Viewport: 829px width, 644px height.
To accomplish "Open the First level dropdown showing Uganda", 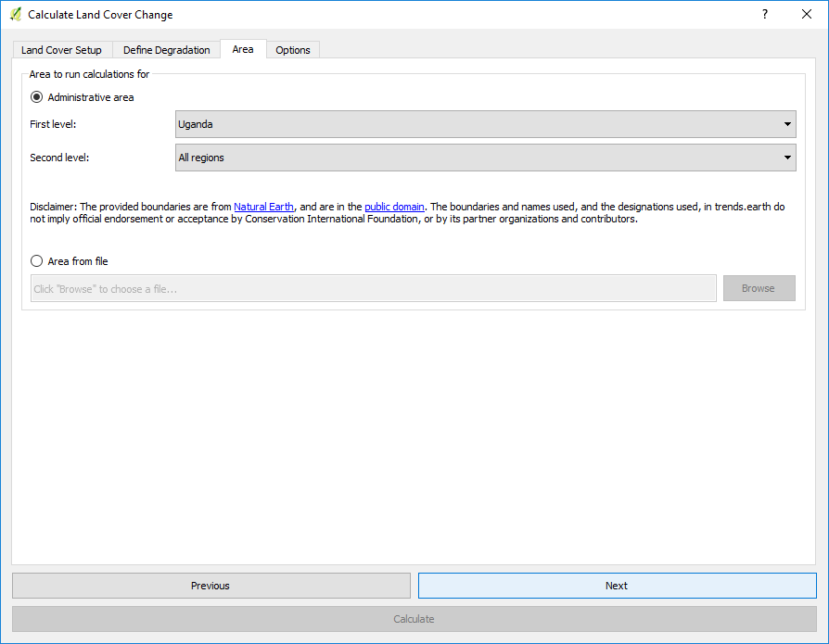I will click(485, 124).
